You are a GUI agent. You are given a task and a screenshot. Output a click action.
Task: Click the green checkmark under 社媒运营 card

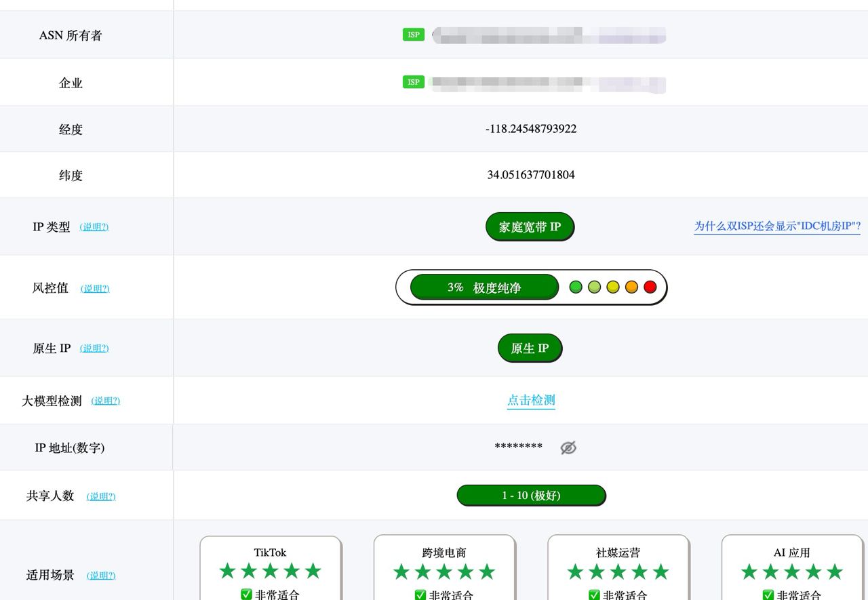click(x=594, y=595)
